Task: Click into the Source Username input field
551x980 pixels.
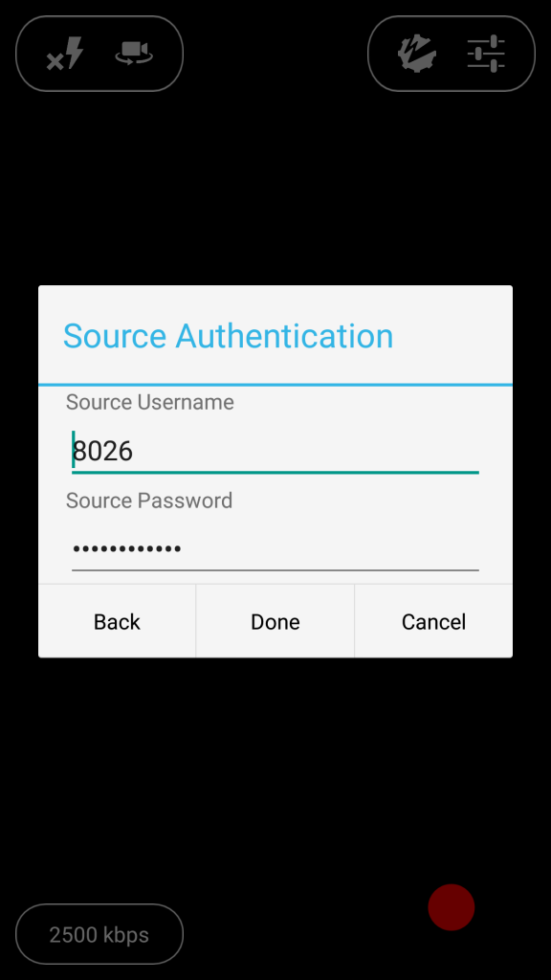Action: pos(275,452)
